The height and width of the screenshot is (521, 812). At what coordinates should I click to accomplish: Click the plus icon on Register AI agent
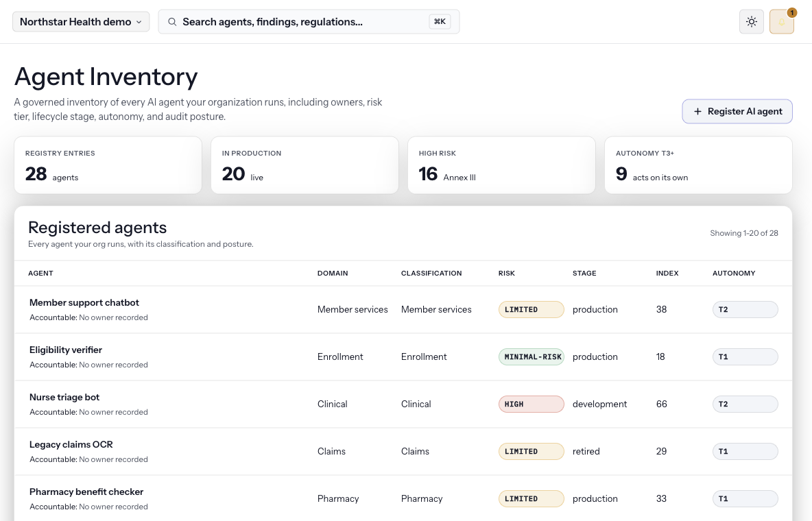click(697, 111)
